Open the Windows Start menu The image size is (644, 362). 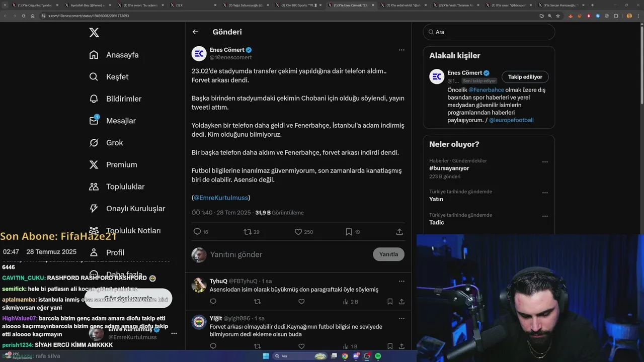(266, 356)
